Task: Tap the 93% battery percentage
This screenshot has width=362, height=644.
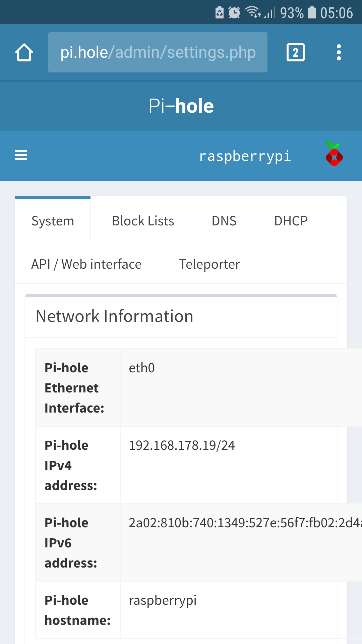Action: coord(292,13)
